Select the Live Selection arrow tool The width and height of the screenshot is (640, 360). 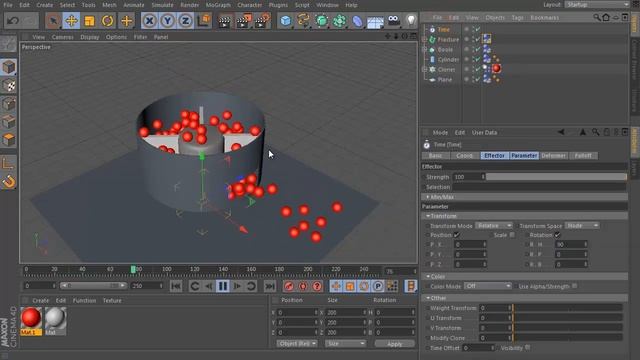coord(53,20)
